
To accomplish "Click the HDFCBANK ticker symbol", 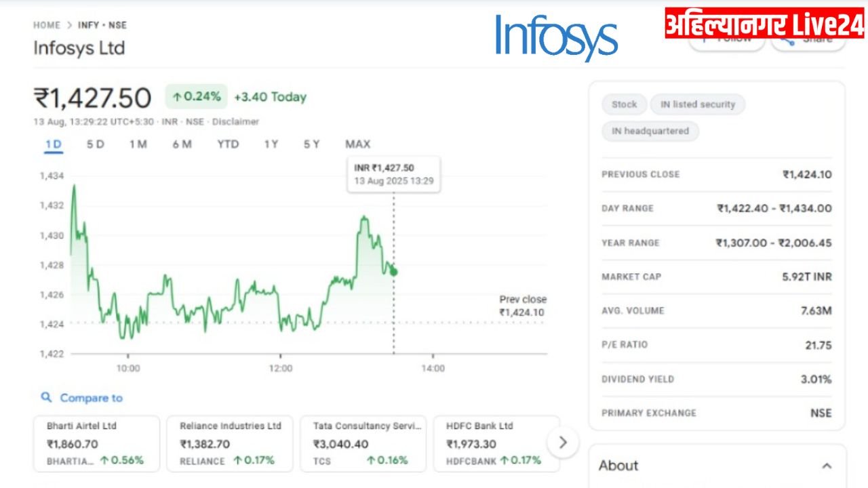I will click(471, 461).
